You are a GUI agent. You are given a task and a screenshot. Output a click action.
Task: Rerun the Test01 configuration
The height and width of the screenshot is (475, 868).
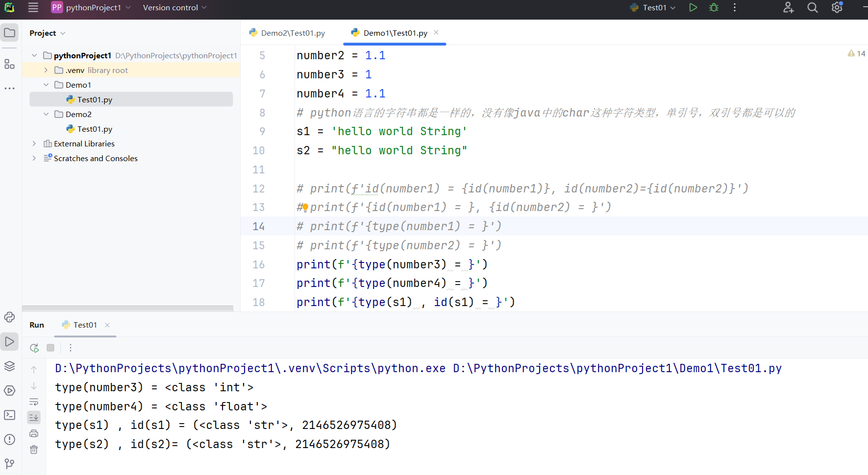point(34,348)
